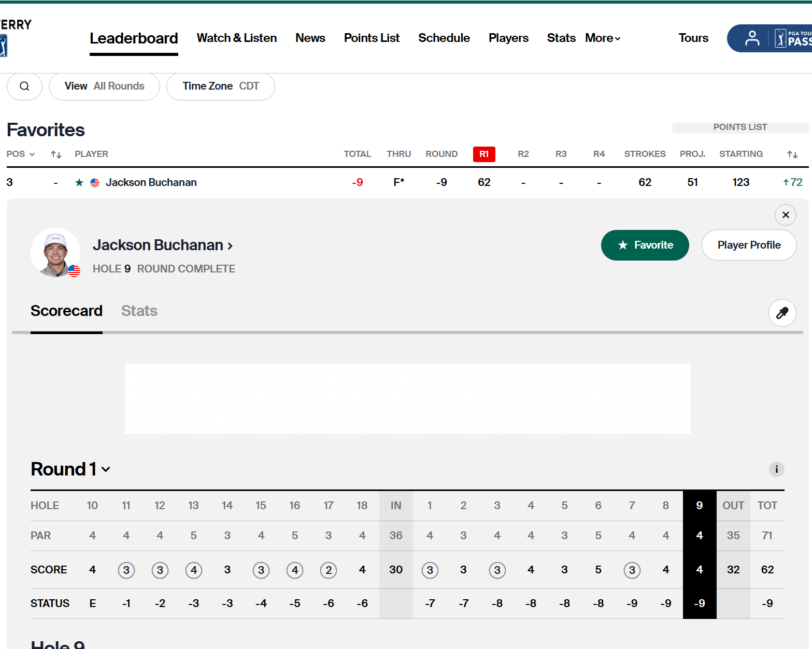Close the player scorecard panel
The image size is (812, 649).
click(x=786, y=215)
